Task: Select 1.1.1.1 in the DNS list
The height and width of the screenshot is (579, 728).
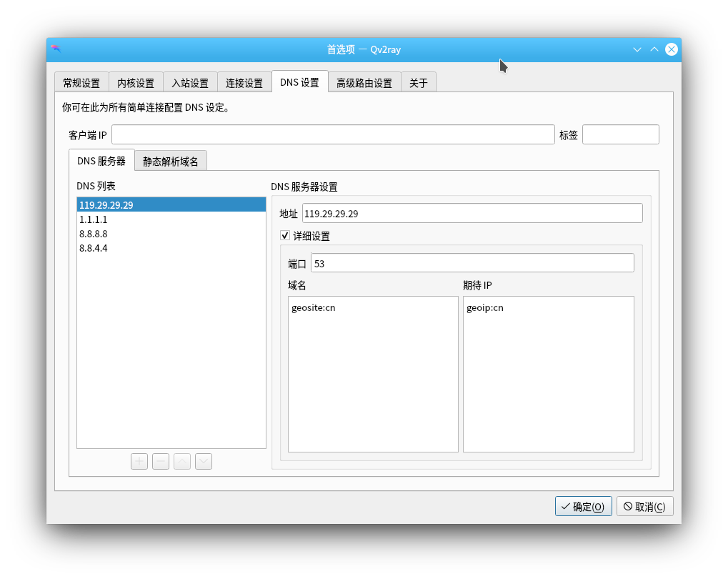Action: click(171, 219)
